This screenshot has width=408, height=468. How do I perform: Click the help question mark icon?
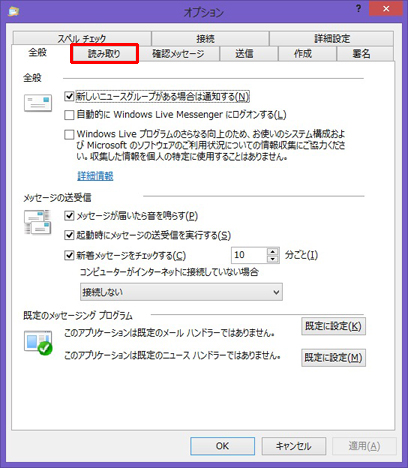tap(359, 9)
